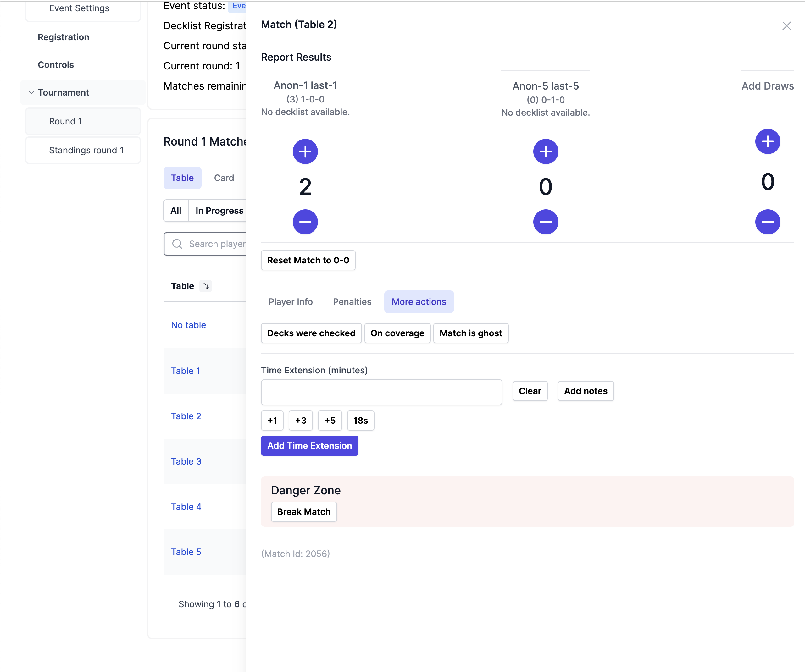Viewport: 805px width, 672px height.
Task: Click Add Time Extension button
Action: (309, 446)
